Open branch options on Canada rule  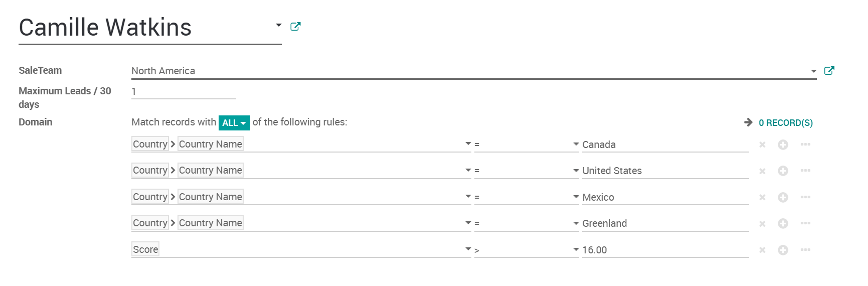pos(805,145)
